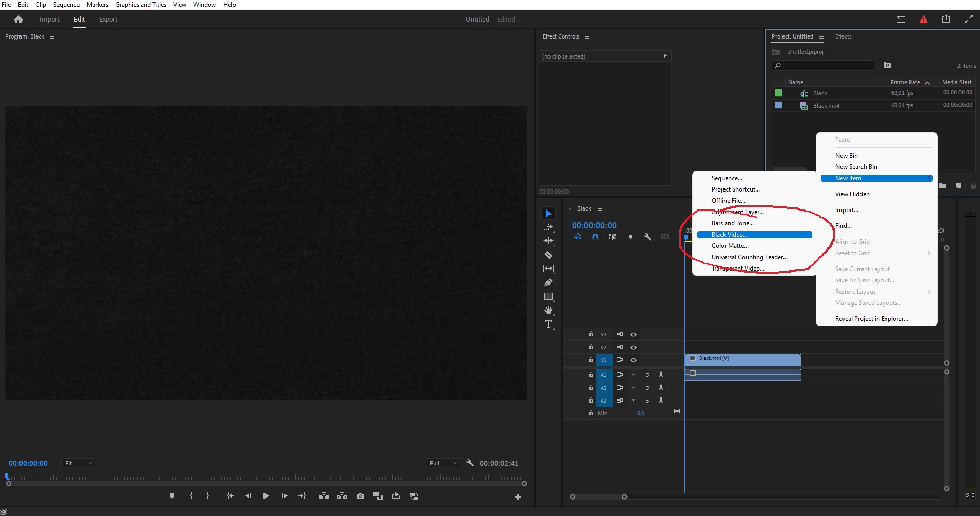Click the Home icon
Image resolution: width=980 pixels, height=516 pixels.
click(18, 20)
